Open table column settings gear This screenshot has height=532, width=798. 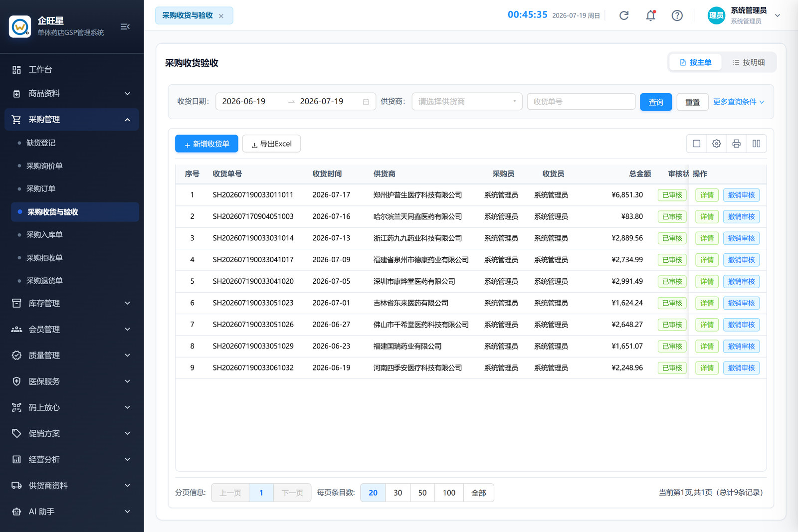(x=717, y=144)
